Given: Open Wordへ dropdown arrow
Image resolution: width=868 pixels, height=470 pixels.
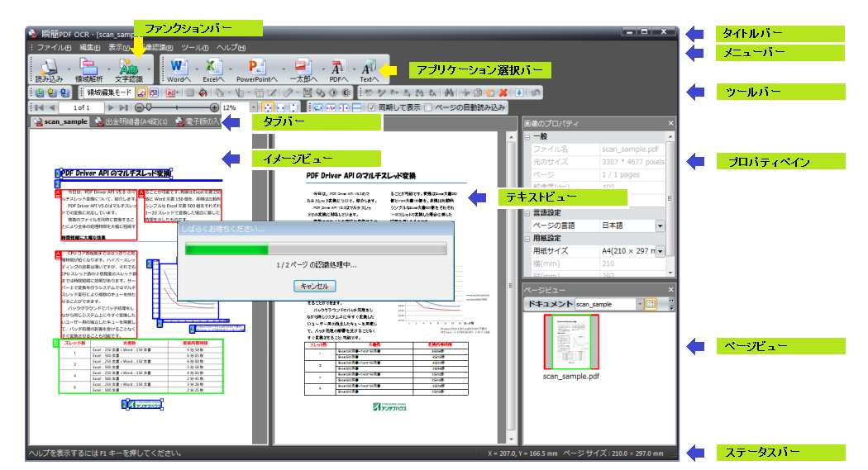Looking at the screenshot, I should [197, 70].
